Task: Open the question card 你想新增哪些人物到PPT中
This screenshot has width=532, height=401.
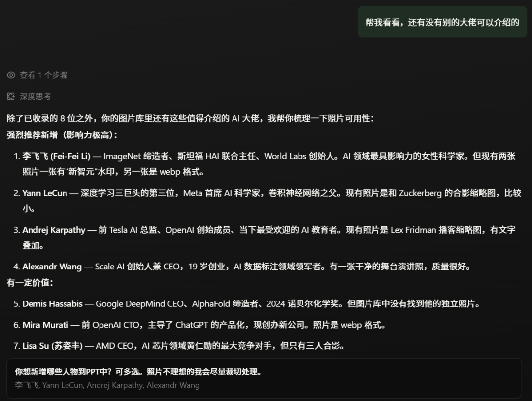Action: click(138, 372)
